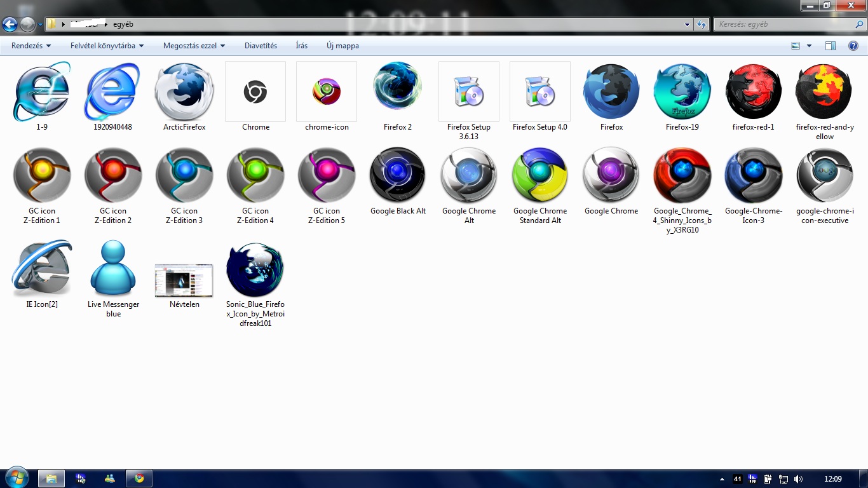
Task: Create a folder with Új mappa
Action: 342,46
